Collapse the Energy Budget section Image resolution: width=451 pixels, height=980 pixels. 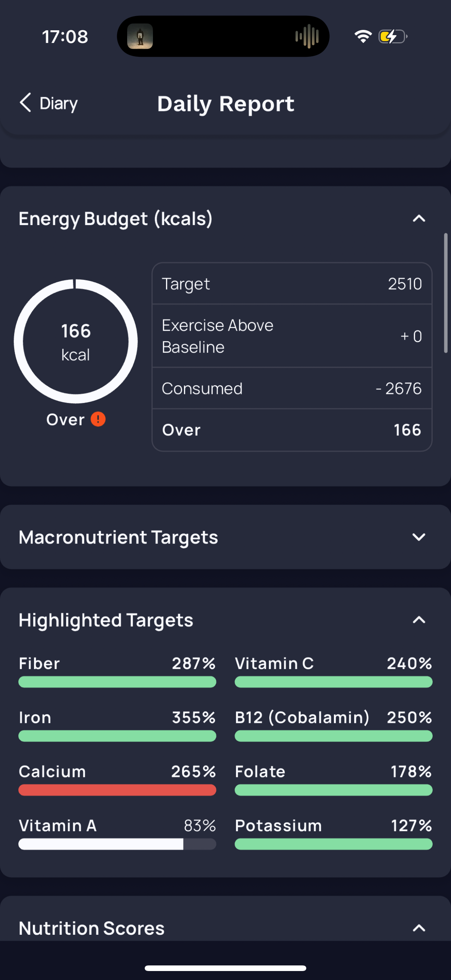(x=419, y=219)
